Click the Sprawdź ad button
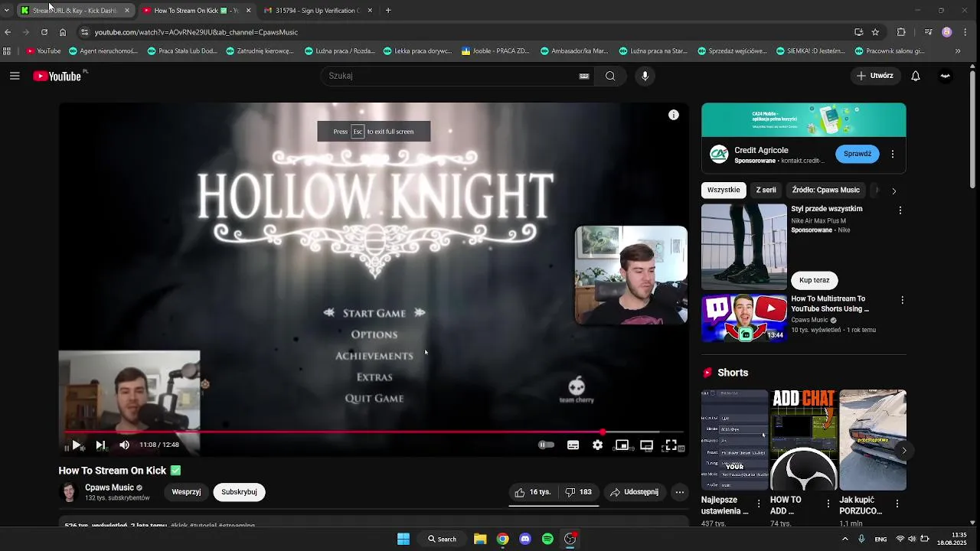Viewport: 980px width, 551px height. pos(857,154)
